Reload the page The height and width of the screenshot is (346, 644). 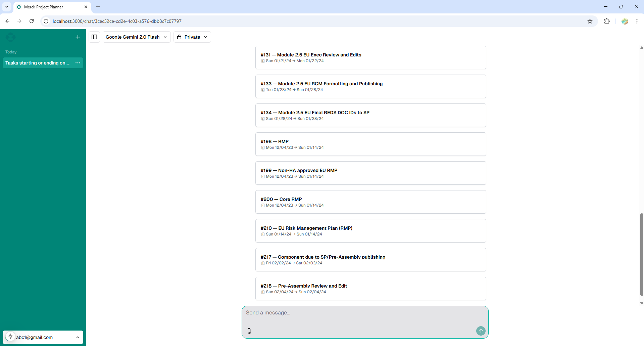[32, 21]
